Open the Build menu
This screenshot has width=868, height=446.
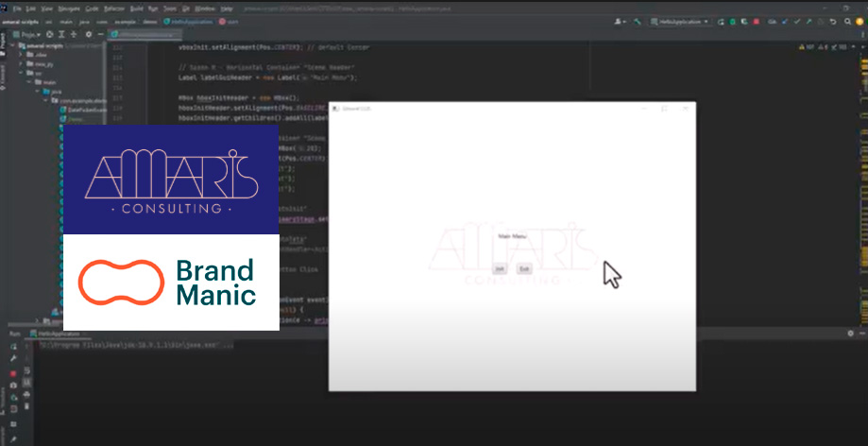tap(136, 9)
